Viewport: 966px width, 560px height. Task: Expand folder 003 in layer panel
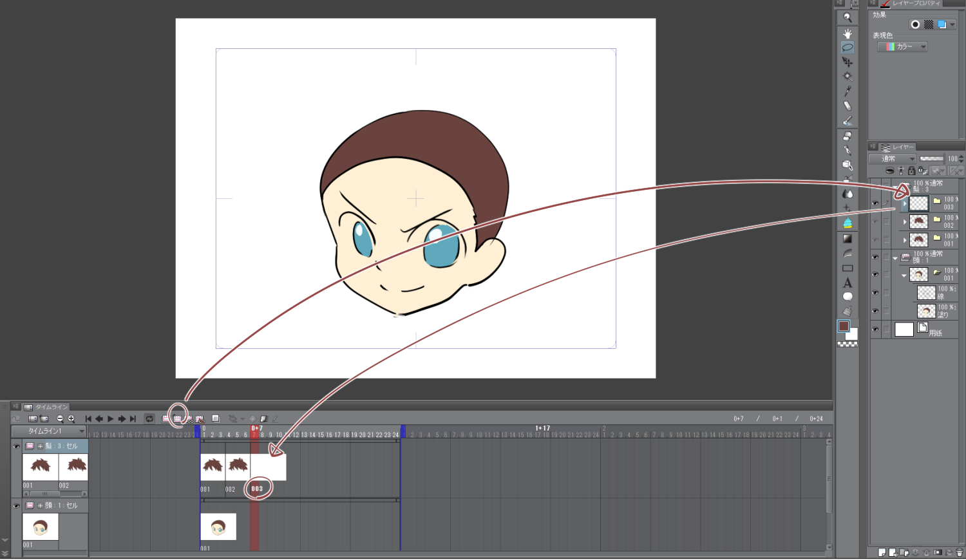(x=904, y=203)
